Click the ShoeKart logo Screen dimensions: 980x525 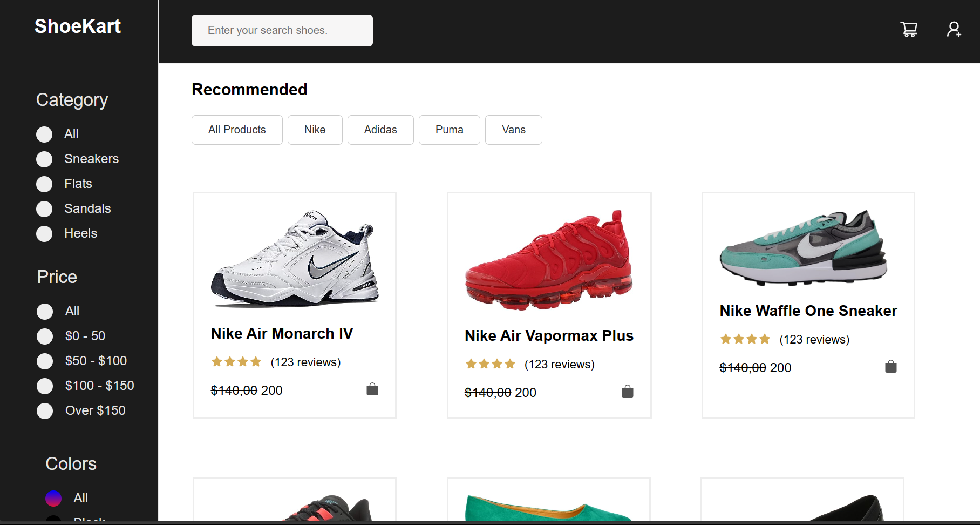click(78, 26)
